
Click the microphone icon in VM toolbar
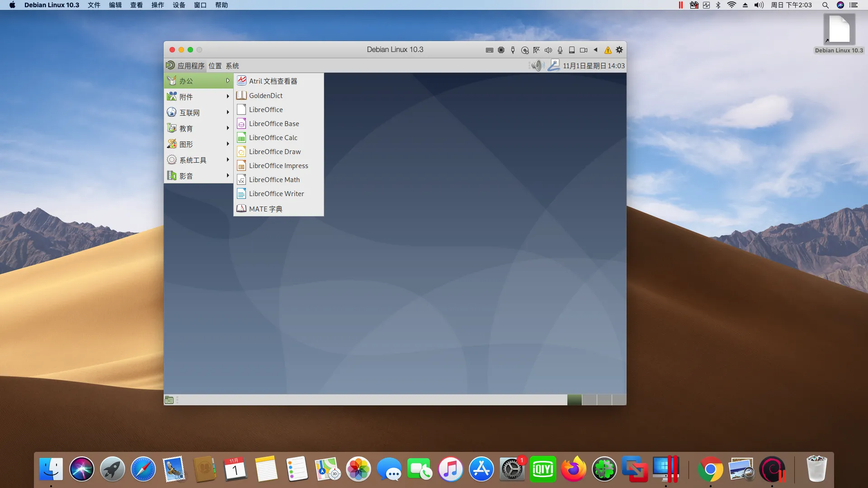[560, 50]
